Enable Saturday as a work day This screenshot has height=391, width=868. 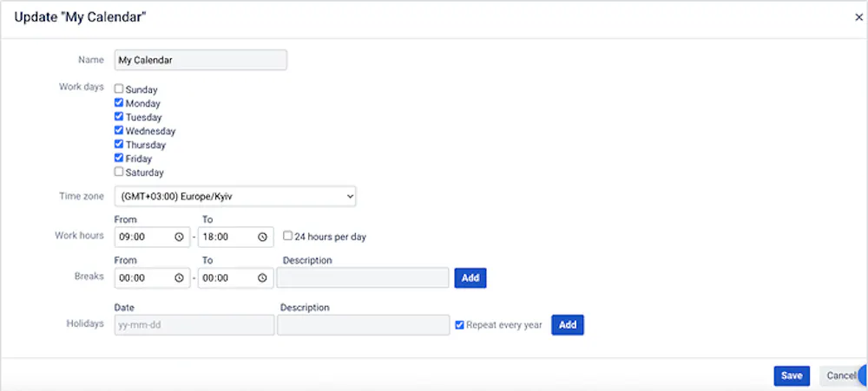click(120, 173)
